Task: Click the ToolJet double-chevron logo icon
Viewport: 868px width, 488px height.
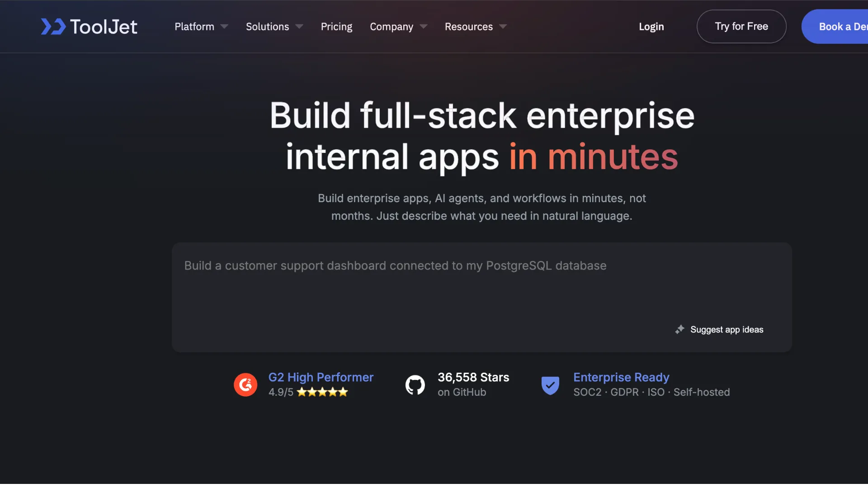Action: (x=53, y=27)
